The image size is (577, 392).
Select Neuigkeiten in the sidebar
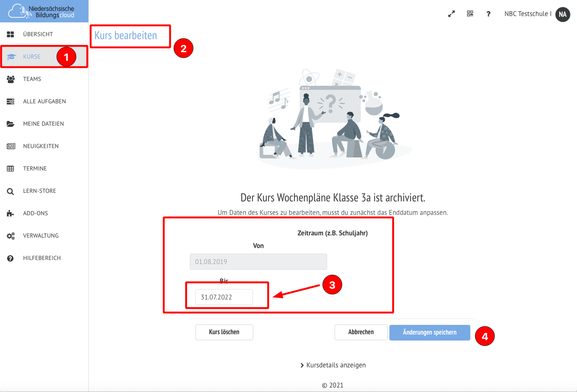tap(41, 146)
